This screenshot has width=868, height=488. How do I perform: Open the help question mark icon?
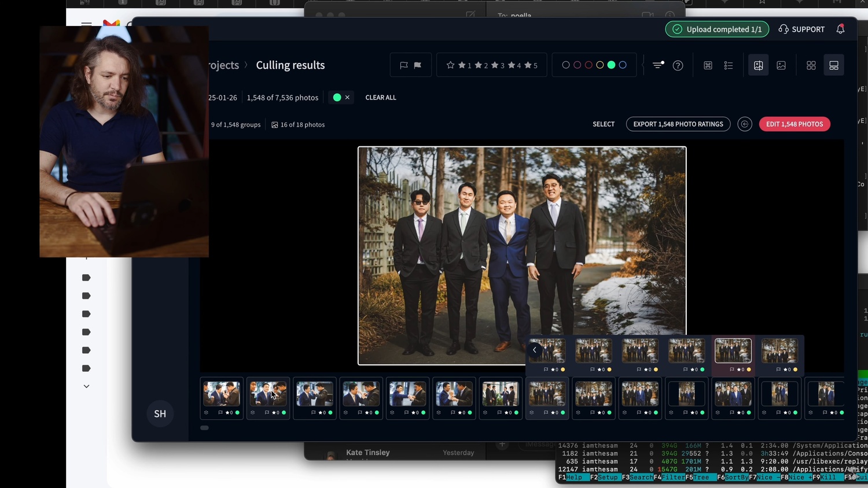(x=678, y=65)
